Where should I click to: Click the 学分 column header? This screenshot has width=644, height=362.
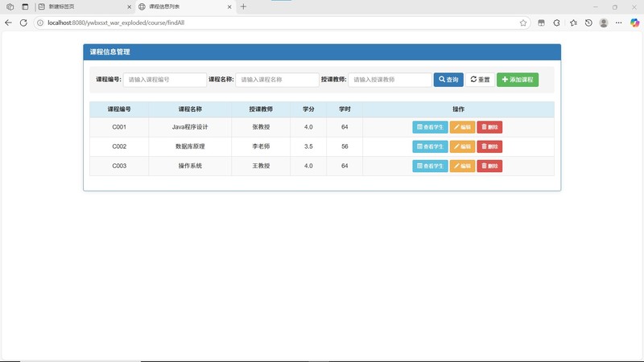click(308, 109)
